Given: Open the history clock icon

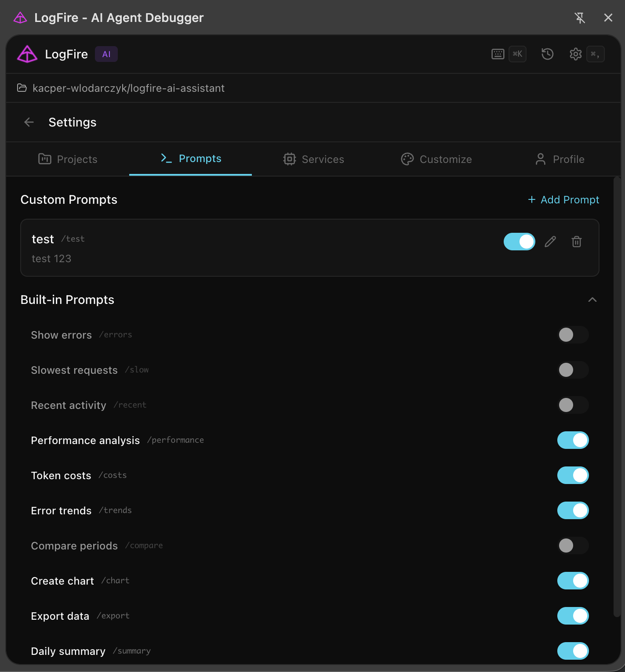Looking at the screenshot, I should pos(547,54).
